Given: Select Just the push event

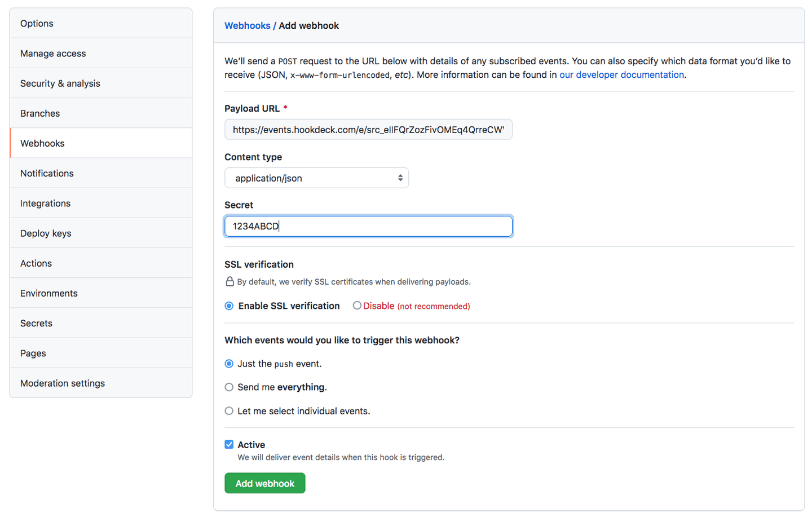Looking at the screenshot, I should pos(229,364).
